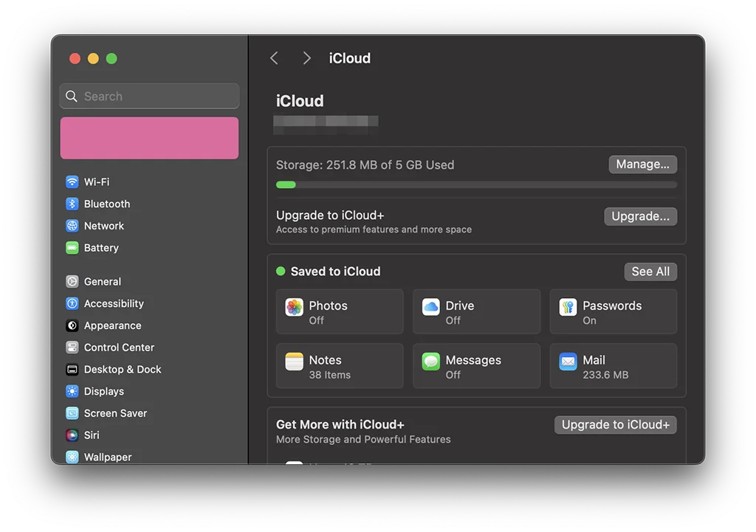Click the Bluetooth icon in sidebar

(72, 204)
